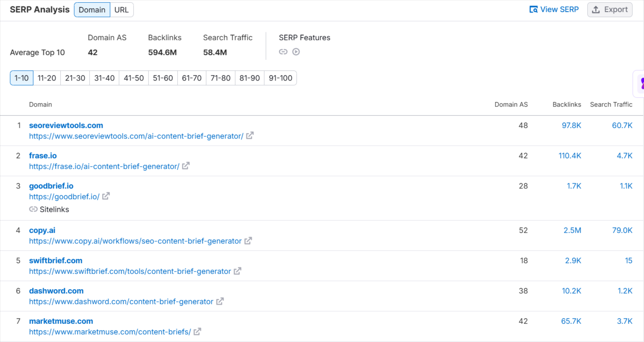Click goodbrief.io backlinks value 1.7K
This screenshot has width=644, height=342.
[574, 186]
